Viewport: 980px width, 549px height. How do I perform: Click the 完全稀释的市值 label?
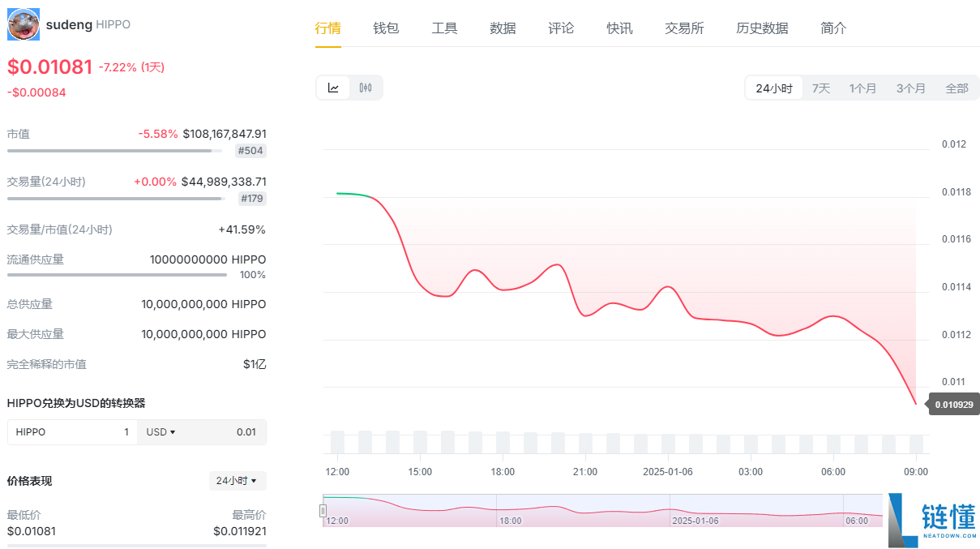[47, 364]
